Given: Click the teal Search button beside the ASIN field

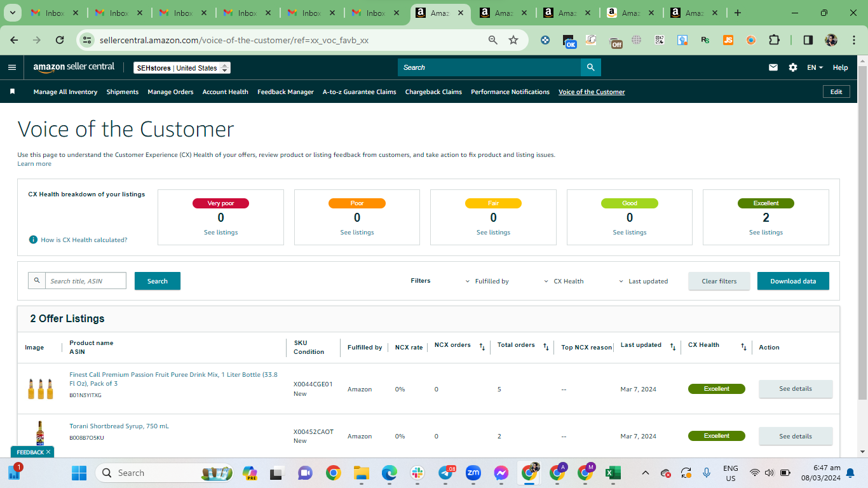Looking at the screenshot, I should [x=158, y=281].
